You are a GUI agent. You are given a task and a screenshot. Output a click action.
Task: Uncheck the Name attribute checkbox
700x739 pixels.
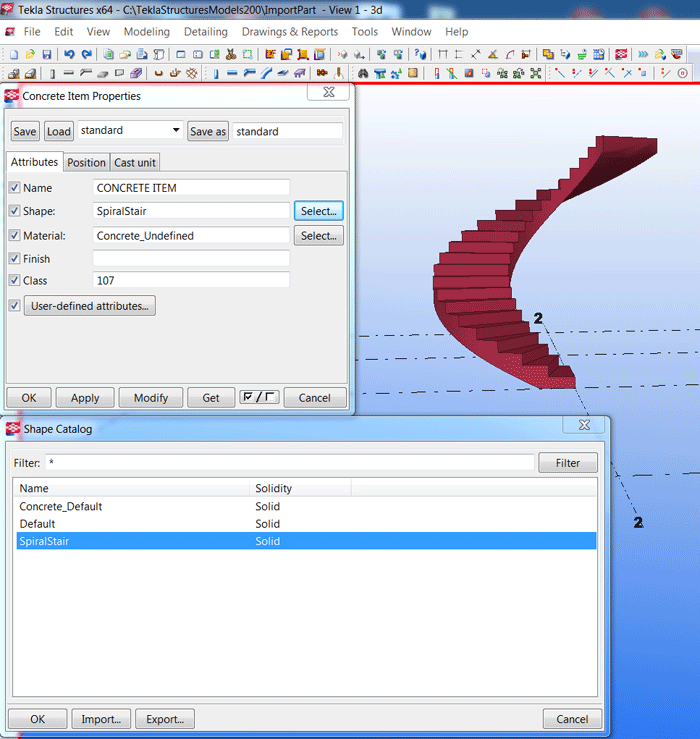14,188
